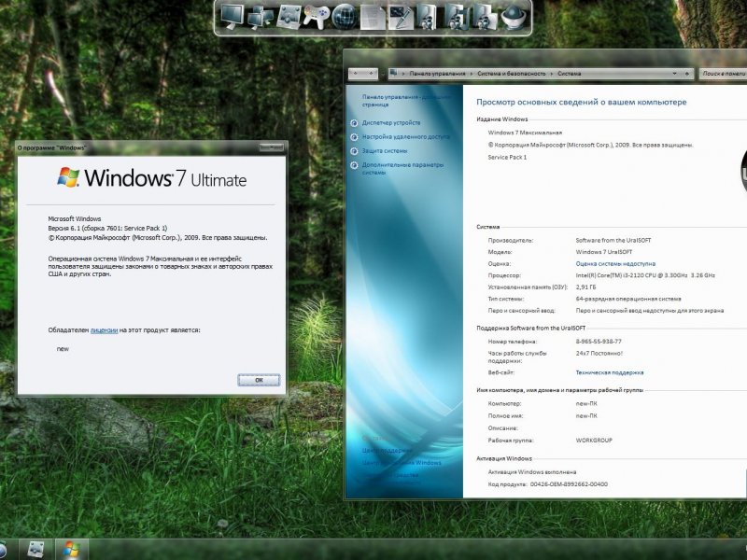Click the Windows 7 Ultimate logo in dialog
This screenshot has height=560, width=747.
click(x=151, y=177)
